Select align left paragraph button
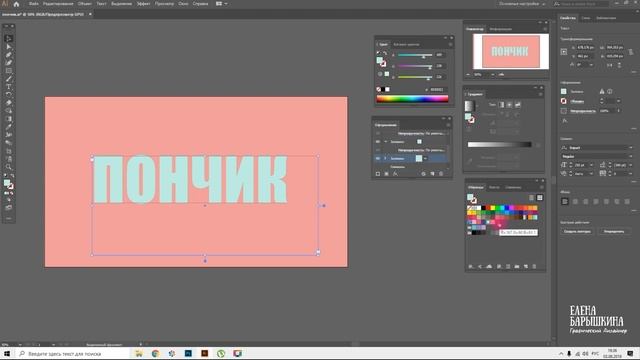This screenshot has width=640, height=360. click(x=565, y=202)
